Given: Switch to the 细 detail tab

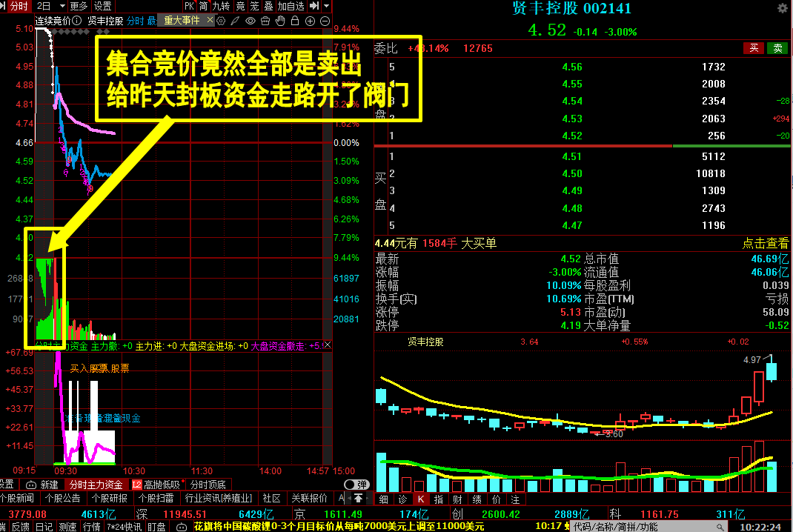Looking at the screenshot, I should pos(383,499).
